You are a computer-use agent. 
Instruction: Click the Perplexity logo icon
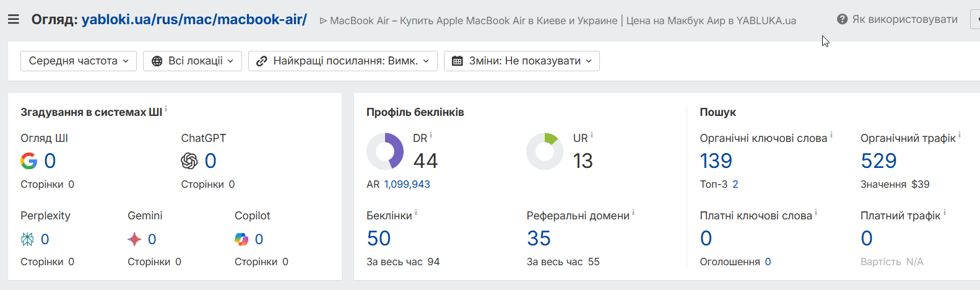click(x=28, y=239)
